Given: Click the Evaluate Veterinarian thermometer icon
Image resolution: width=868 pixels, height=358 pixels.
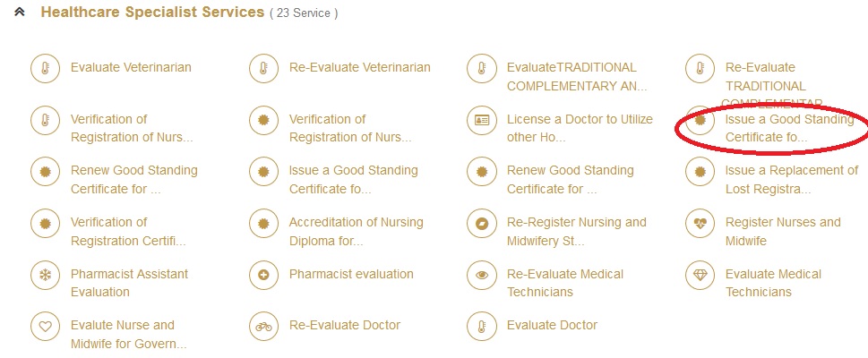Looking at the screenshot, I should [x=42, y=68].
